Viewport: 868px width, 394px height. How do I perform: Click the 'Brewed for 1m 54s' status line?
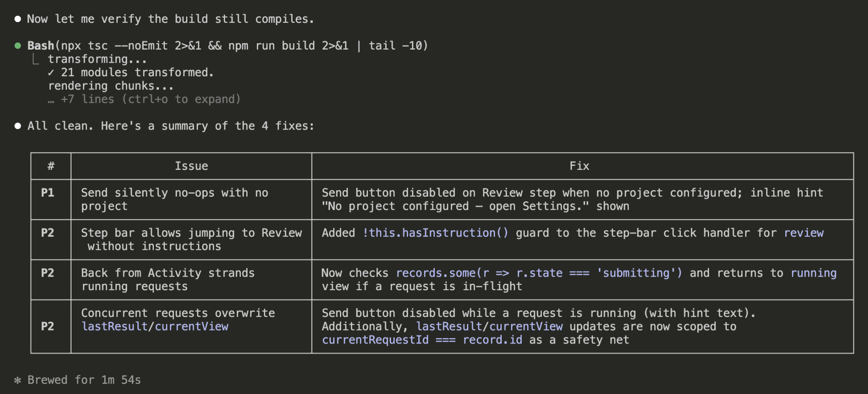(84, 380)
